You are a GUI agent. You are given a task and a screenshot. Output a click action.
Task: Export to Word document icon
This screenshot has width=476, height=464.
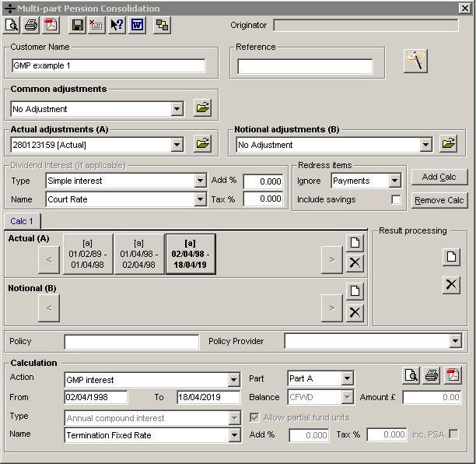click(x=137, y=25)
